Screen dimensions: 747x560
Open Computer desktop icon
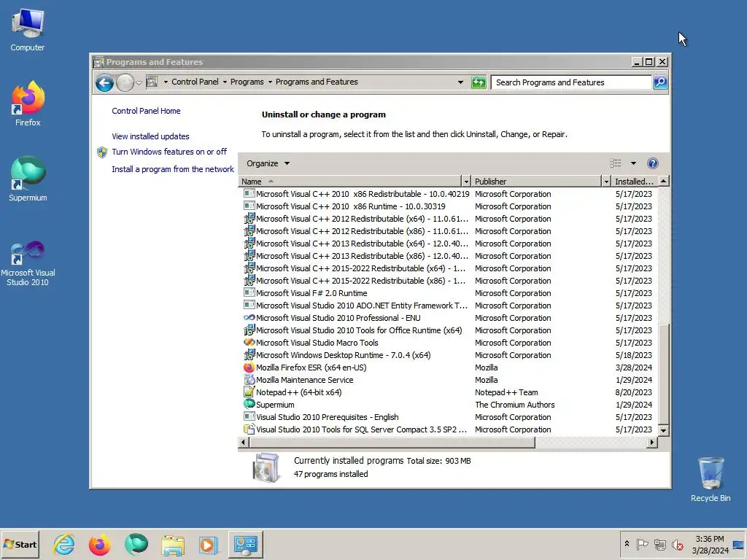28,30
